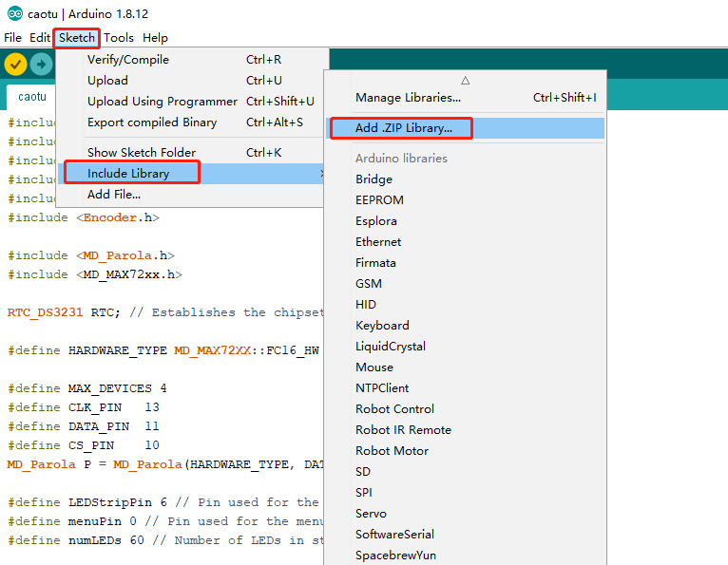Click the Verify checkmark toolbar icon
The image size is (728, 565).
(15, 64)
